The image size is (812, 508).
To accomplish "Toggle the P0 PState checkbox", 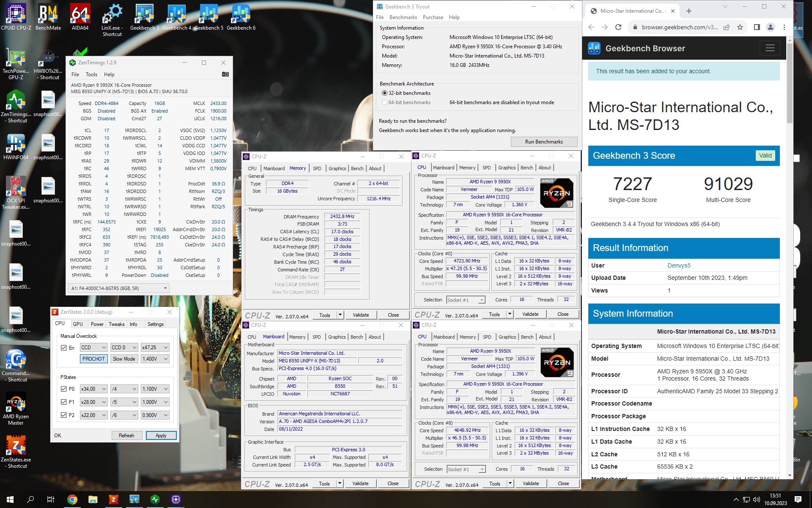I will [63, 389].
